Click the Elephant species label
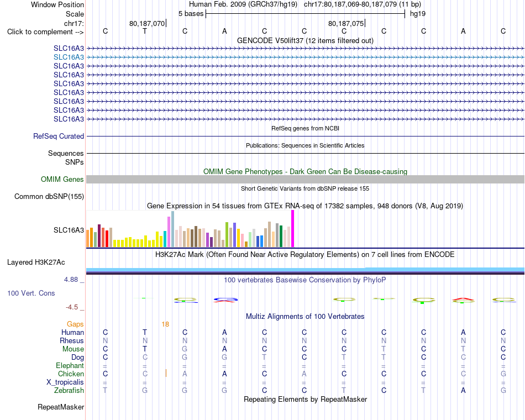This screenshot has width=525, height=420. point(70,365)
